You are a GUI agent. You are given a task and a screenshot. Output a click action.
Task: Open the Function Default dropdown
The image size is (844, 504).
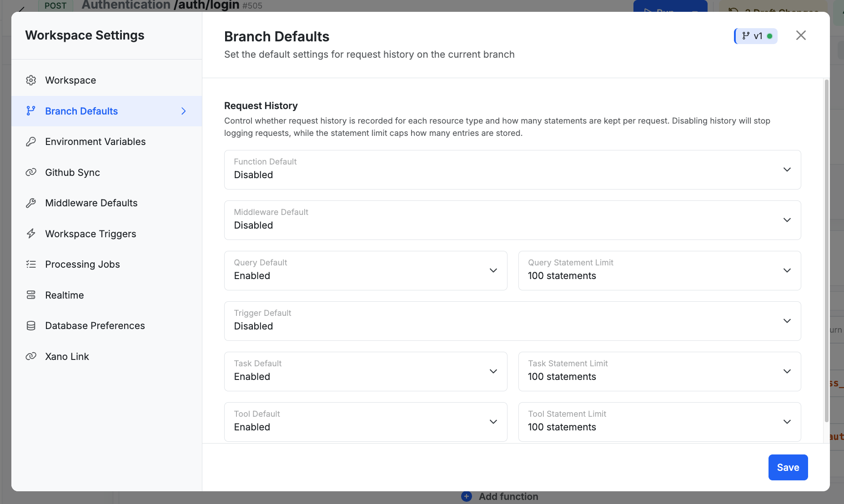[786, 170]
